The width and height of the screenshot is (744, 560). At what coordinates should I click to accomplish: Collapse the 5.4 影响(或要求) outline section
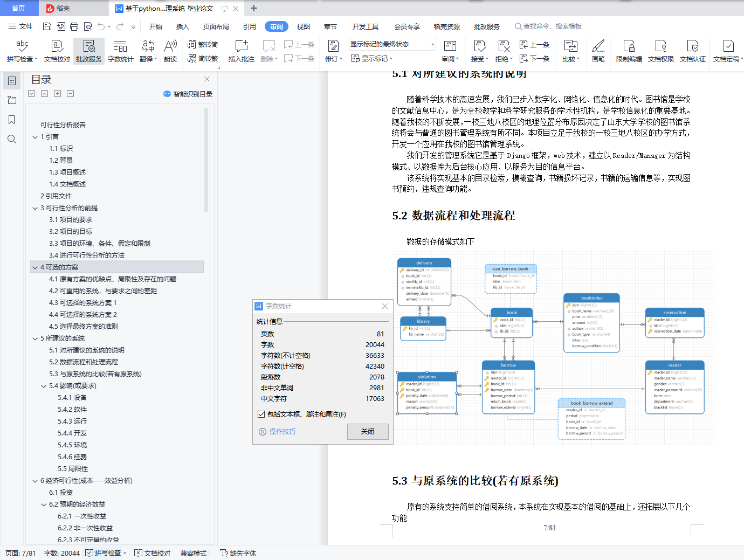44,386
